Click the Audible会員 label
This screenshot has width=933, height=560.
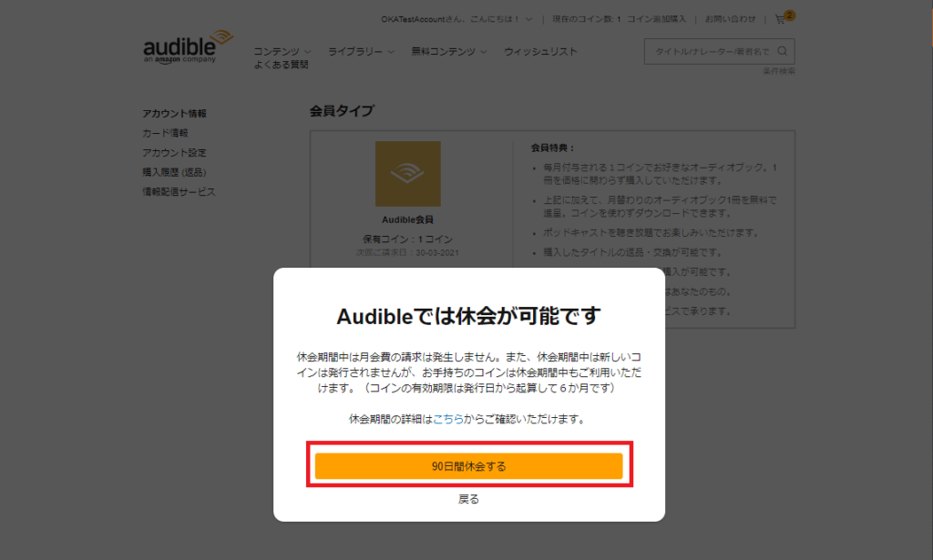click(x=407, y=220)
